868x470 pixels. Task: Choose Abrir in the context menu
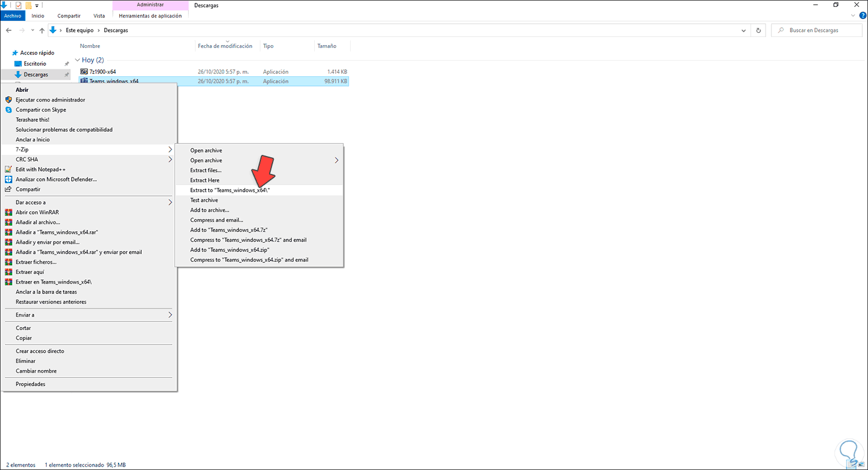pos(22,90)
